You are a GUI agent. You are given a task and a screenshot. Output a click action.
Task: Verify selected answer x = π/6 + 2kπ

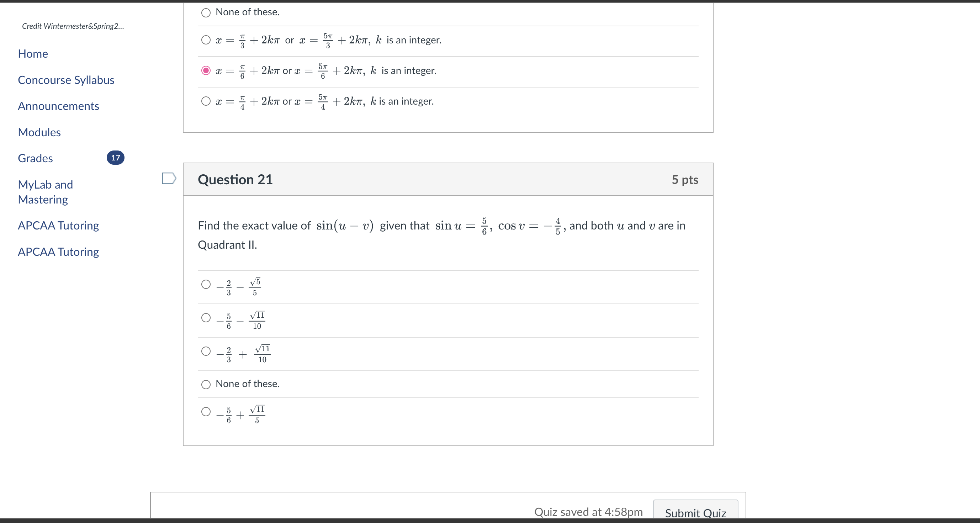click(206, 70)
